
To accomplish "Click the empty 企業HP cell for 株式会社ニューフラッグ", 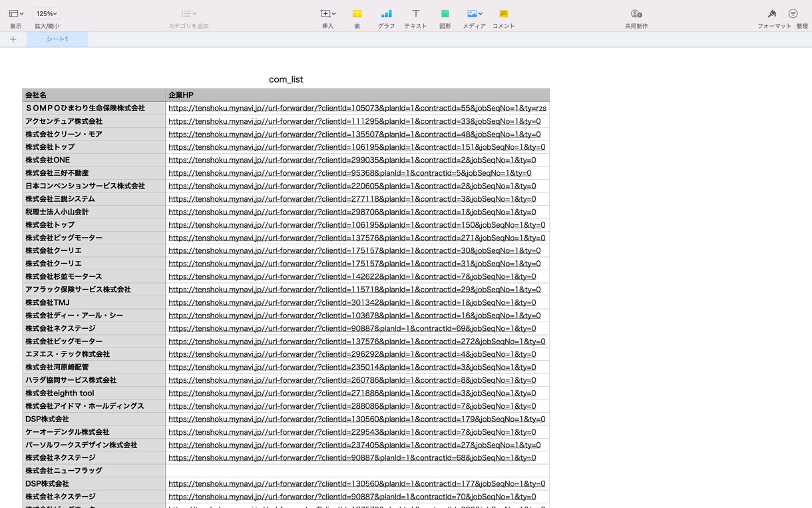I will 358,471.
